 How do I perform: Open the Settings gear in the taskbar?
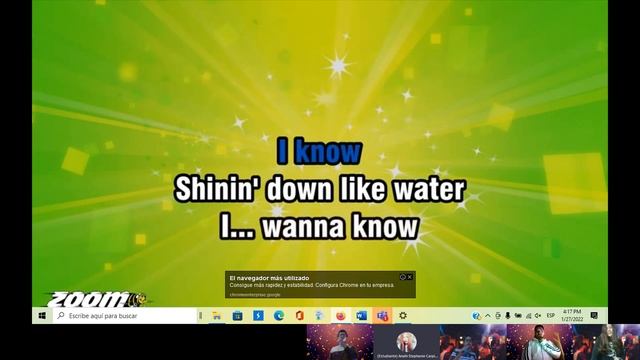[x=403, y=316]
